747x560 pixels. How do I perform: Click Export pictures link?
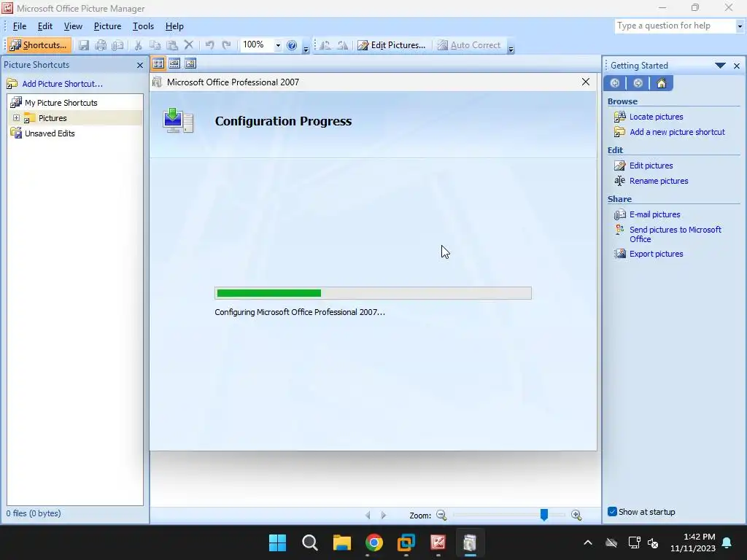click(x=656, y=254)
